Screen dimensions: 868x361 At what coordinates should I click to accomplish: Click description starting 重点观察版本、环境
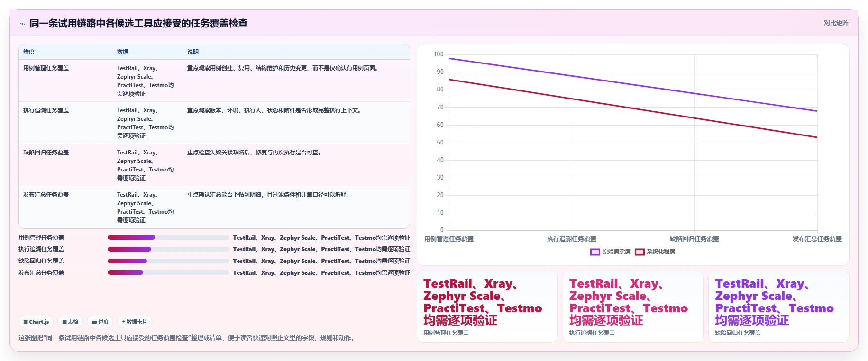pos(275,110)
